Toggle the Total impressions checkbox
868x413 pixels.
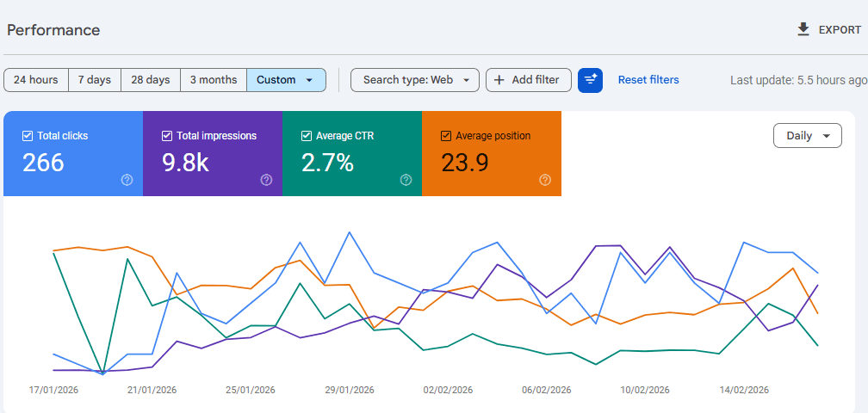click(x=167, y=136)
